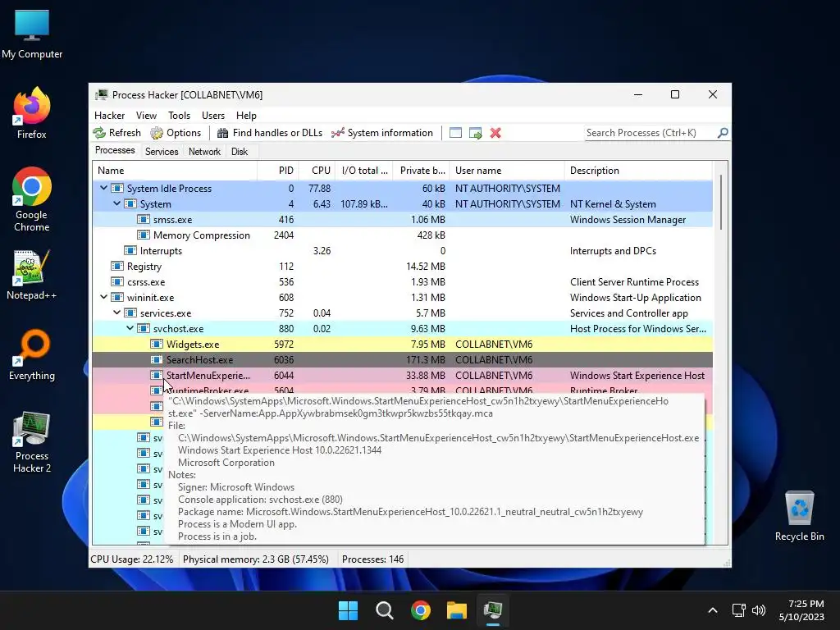Screen dimensions: 840x630
Task: Open File Explorer from taskbar
Action: (457, 610)
